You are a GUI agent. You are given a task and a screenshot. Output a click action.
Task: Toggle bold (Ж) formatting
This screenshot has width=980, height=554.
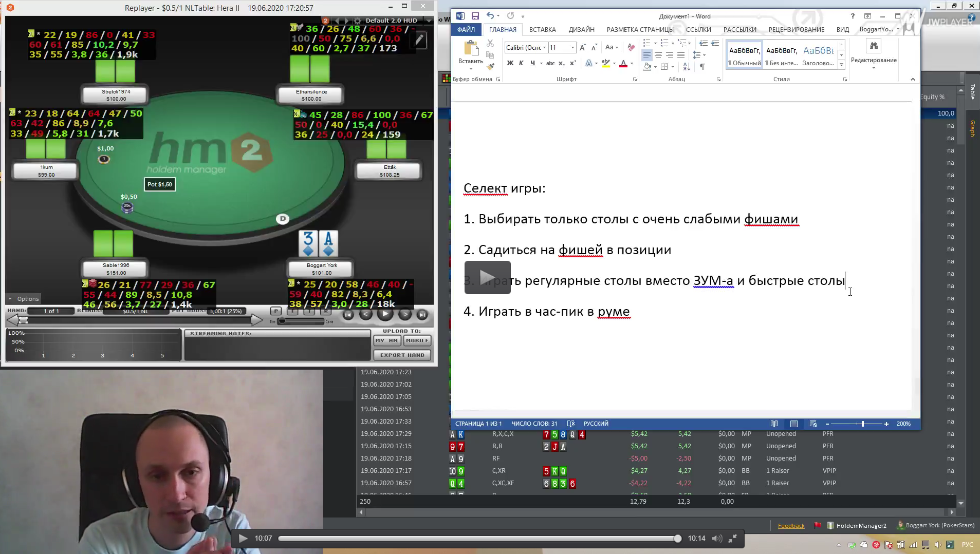pyautogui.click(x=510, y=63)
